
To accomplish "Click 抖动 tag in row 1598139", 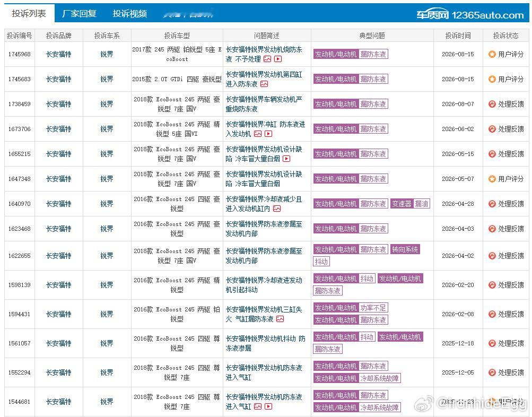I will (367, 279).
